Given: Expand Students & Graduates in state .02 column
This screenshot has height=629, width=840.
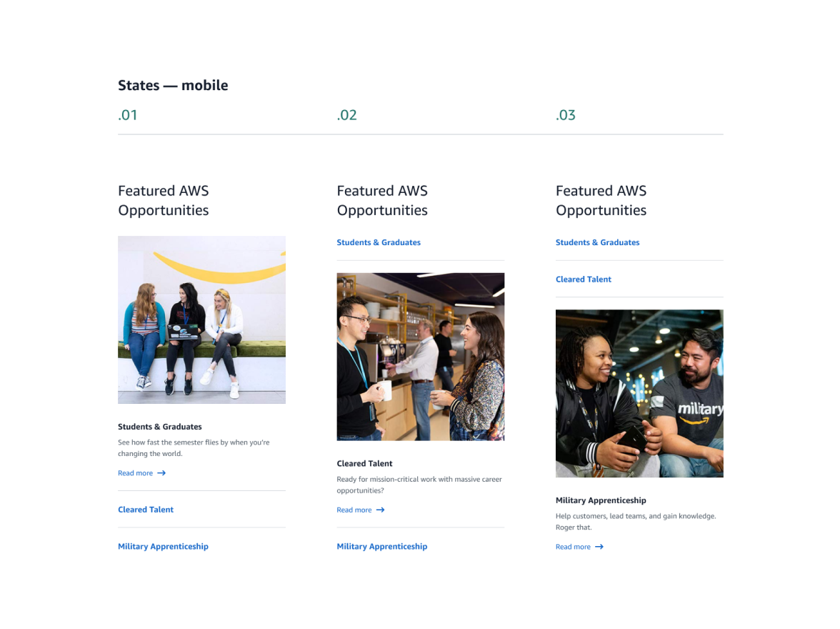Looking at the screenshot, I should tap(379, 242).
